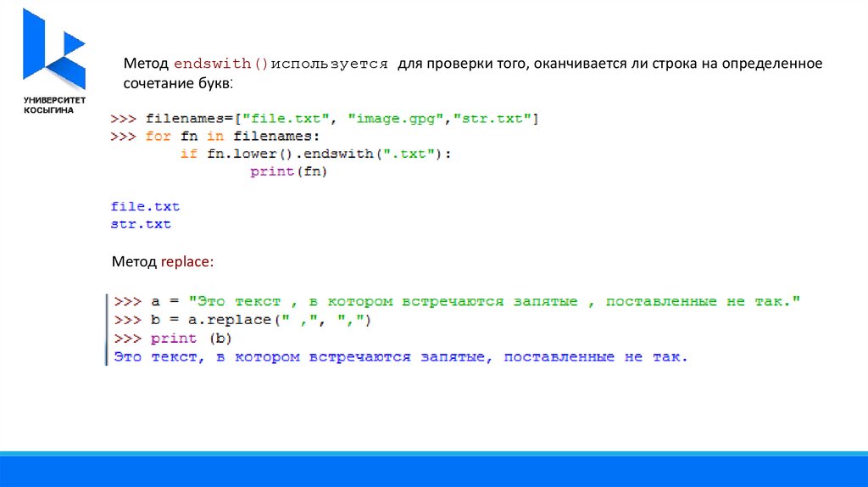Select the str.txt output line

pos(141,225)
